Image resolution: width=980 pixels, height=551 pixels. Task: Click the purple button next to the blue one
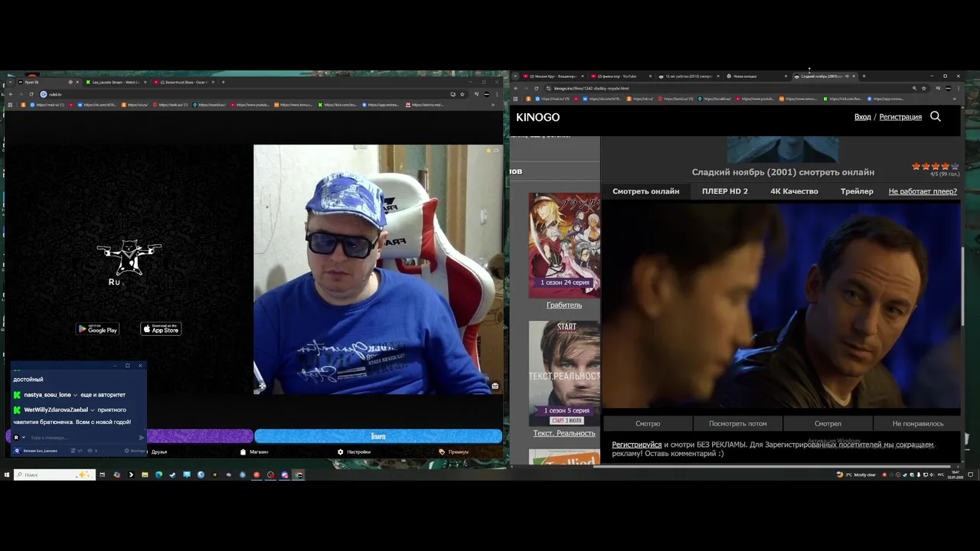199,436
